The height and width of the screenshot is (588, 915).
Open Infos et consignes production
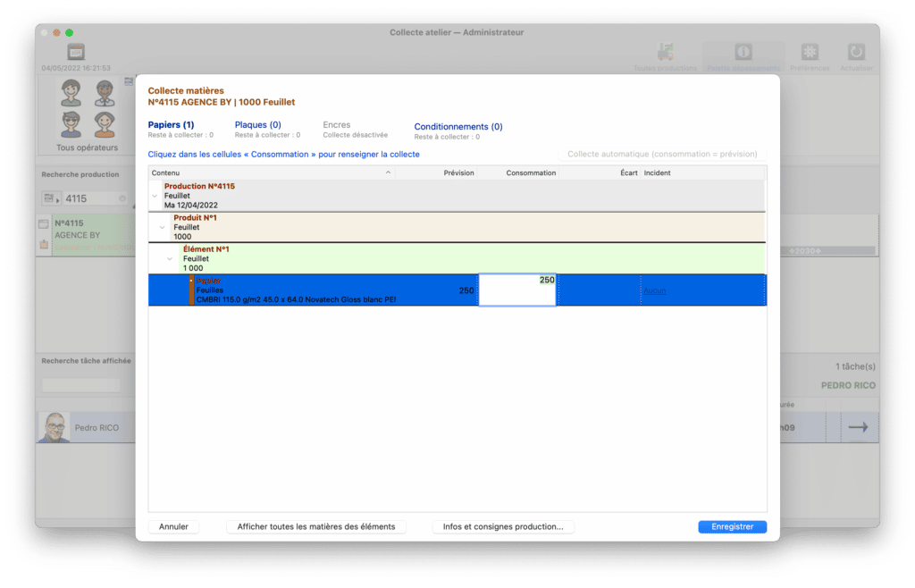point(503,527)
